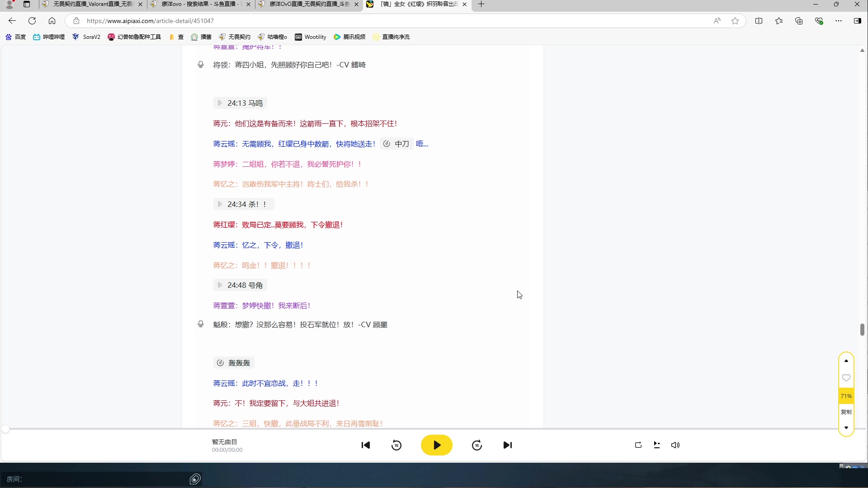Open the browser settings menu
Viewport: 868px width, 488px height.
839,21
